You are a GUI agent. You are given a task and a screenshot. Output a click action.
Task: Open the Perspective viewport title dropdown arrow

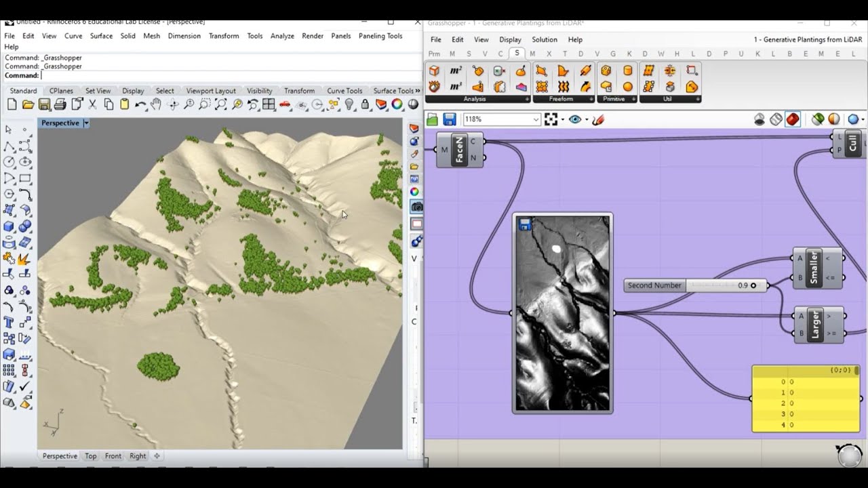coord(86,123)
